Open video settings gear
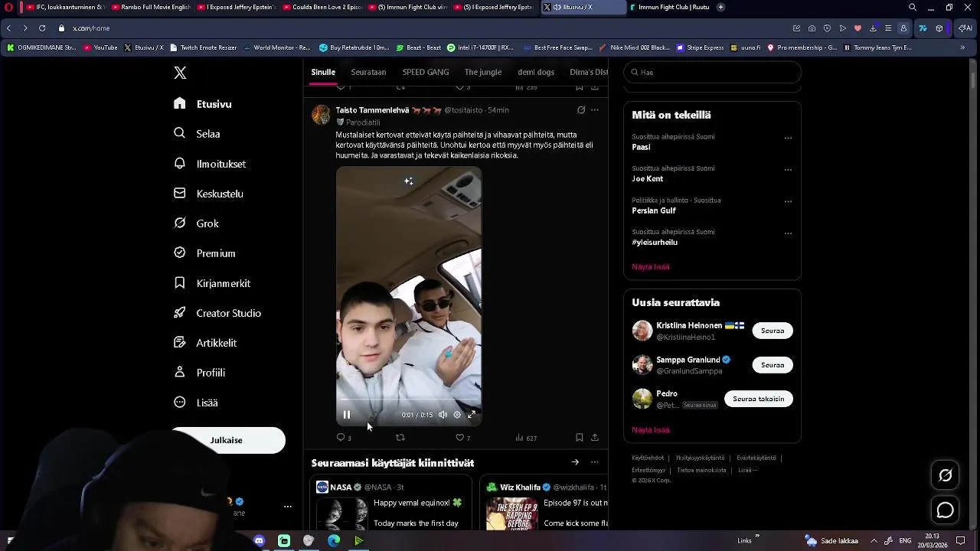 click(x=457, y=415)
